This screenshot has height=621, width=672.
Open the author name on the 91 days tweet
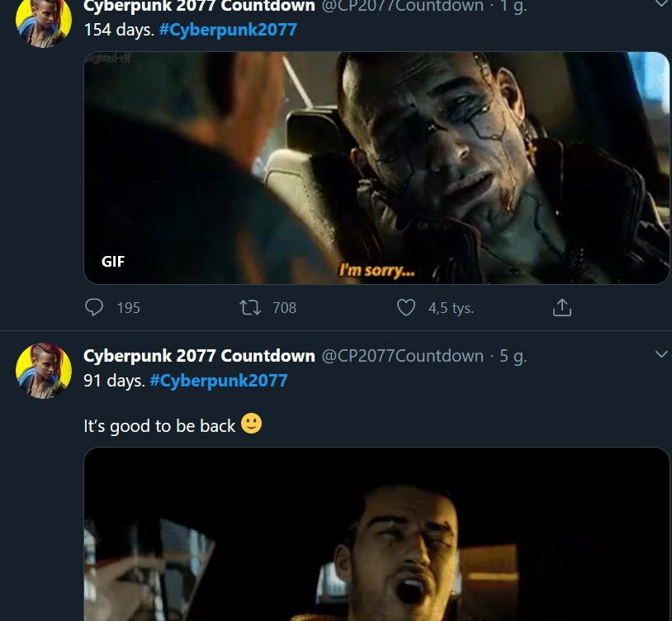pos(199,356)
